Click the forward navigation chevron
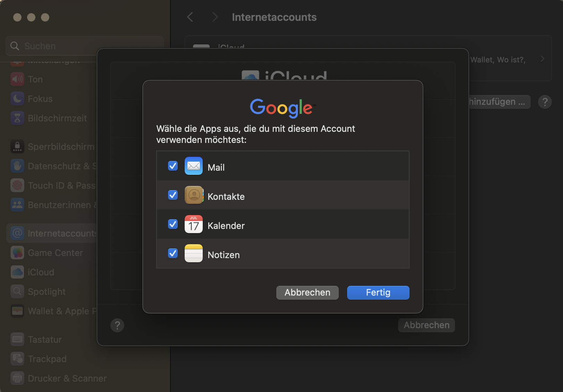 (215, 17)
